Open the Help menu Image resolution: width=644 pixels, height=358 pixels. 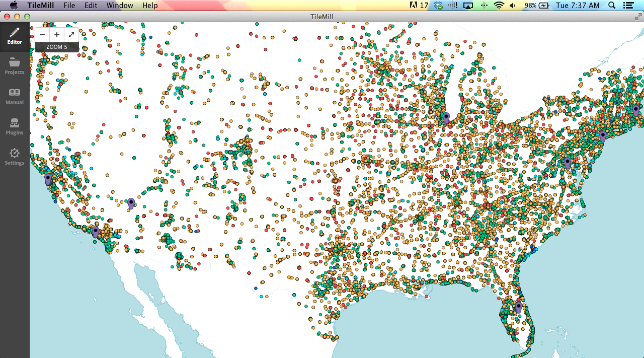(x=150, y=6)
